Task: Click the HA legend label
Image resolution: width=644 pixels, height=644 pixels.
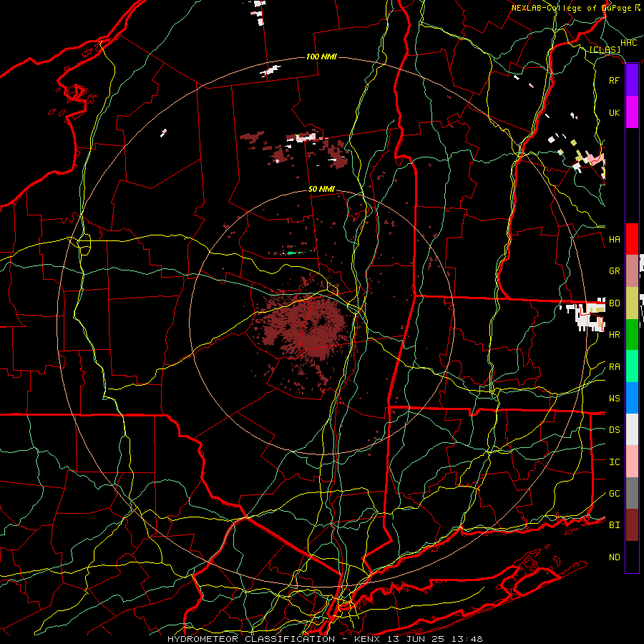Action: [x=615, y=239]
